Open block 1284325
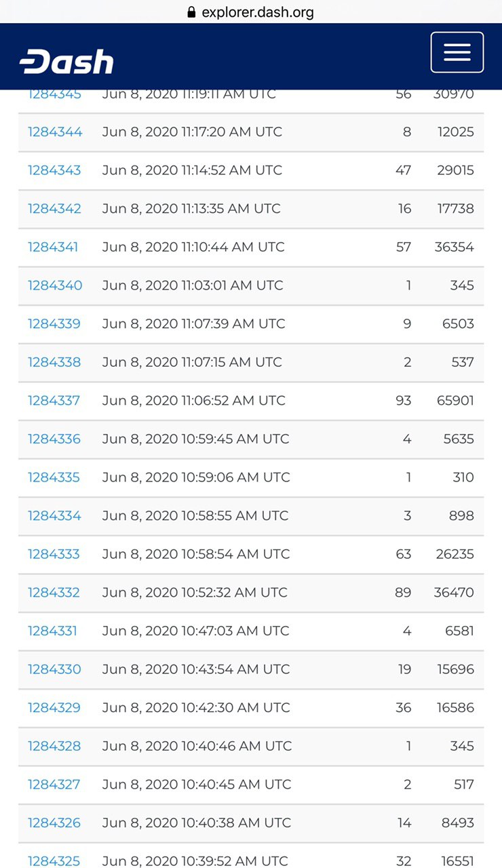502x868 pixels. [54, 861]
